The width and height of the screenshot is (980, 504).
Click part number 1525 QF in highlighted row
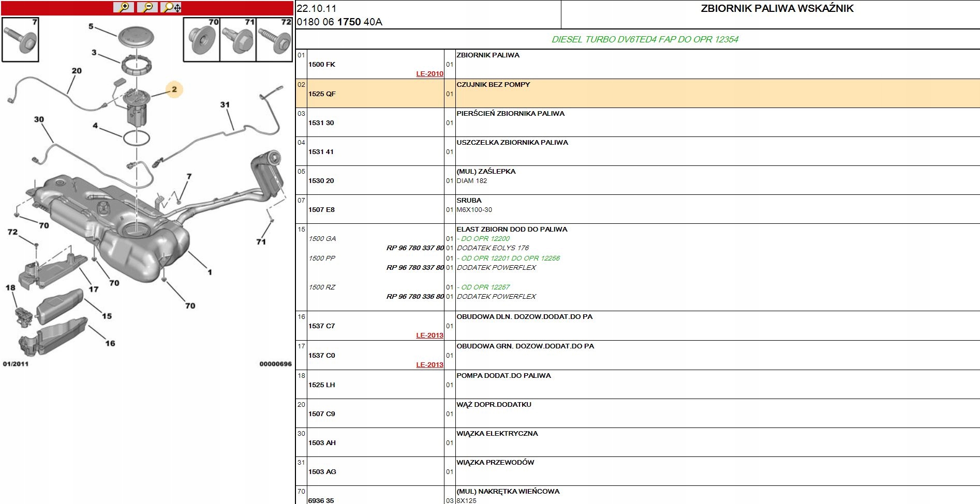322,94
